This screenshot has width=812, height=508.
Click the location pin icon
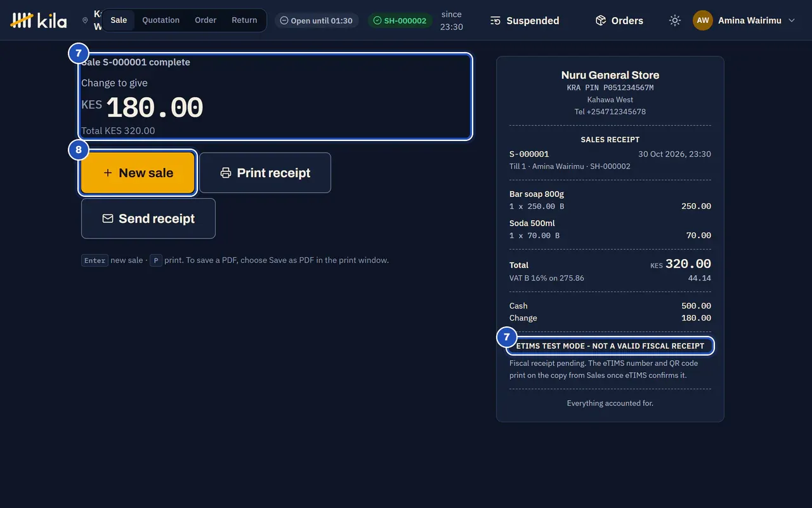85,20
